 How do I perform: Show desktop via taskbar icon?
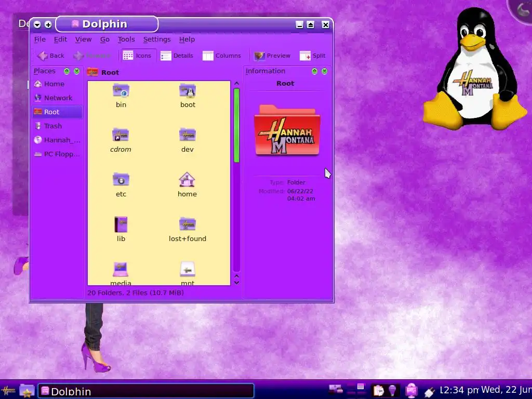click(336, 390)
